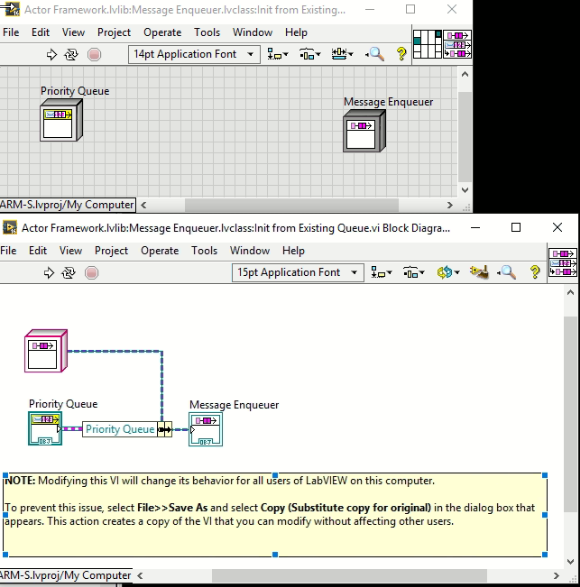Click Clean Up Diagram broom icon
Viewport: 580px width, 587px height.
479,272
